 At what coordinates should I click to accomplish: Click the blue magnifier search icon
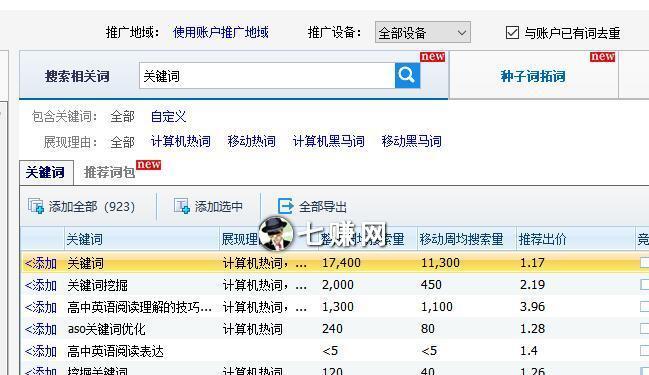407,75
